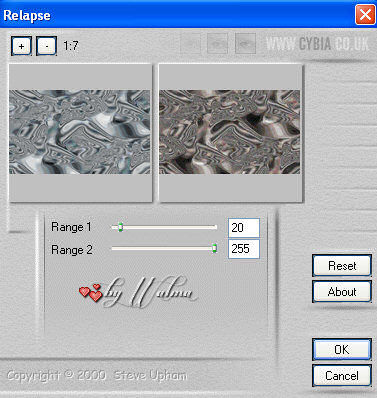This screenshot has width=377, height=398.
Task: Click the middle of Range 1 track
Action: point(164,227)
